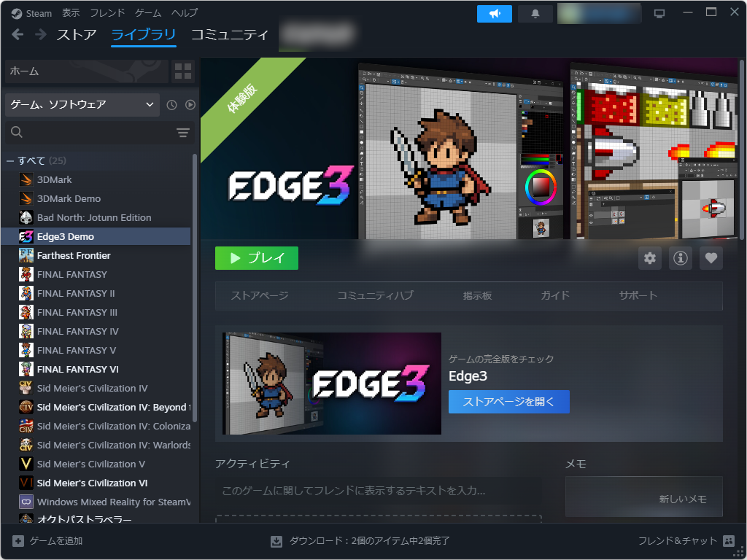This screenshot has width=747, height=560.
Task: Select Civilization IV: Beyond entry
Action: click(x=113, y=407)
